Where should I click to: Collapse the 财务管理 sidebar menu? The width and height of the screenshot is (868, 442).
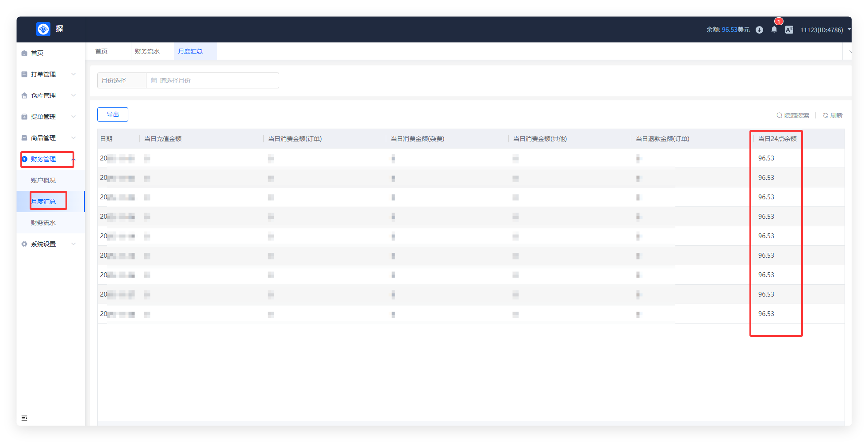(x=49, y=159)
